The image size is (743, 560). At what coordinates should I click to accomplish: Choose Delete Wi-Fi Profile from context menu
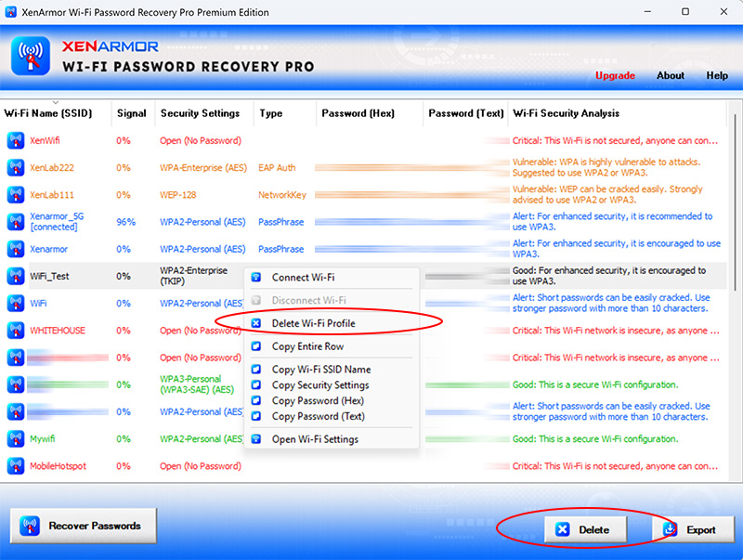click(313, 323)
